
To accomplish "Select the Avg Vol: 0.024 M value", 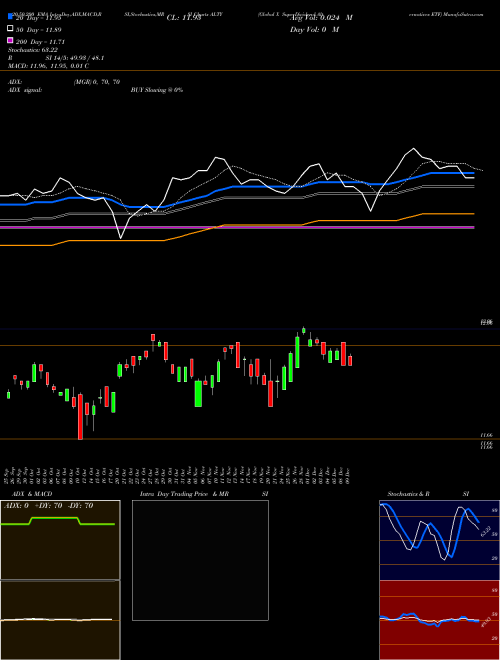I will click(321, 18).
